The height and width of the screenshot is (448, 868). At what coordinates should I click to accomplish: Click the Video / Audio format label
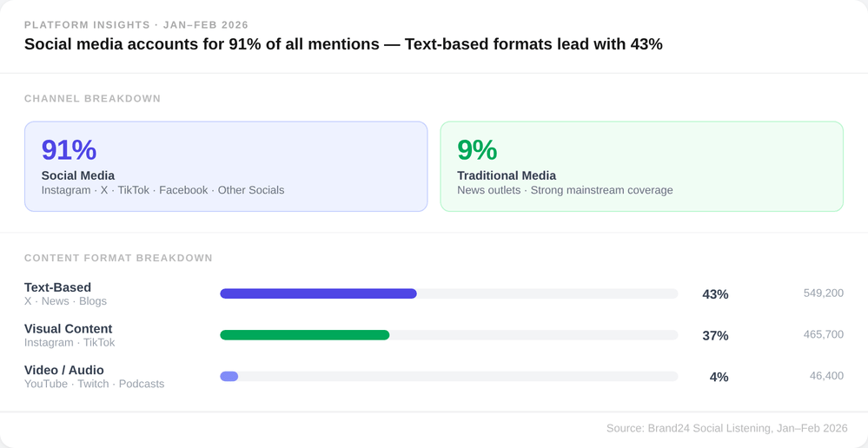click(x=63, y=370)
